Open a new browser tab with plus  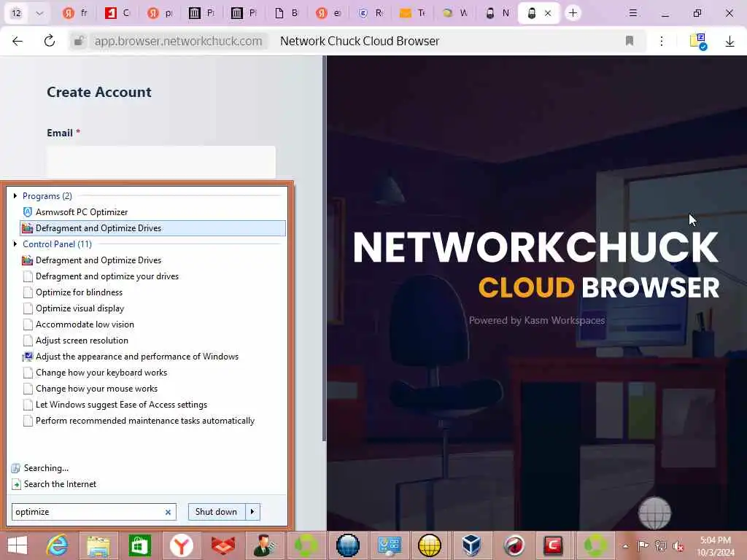[573, 13]
